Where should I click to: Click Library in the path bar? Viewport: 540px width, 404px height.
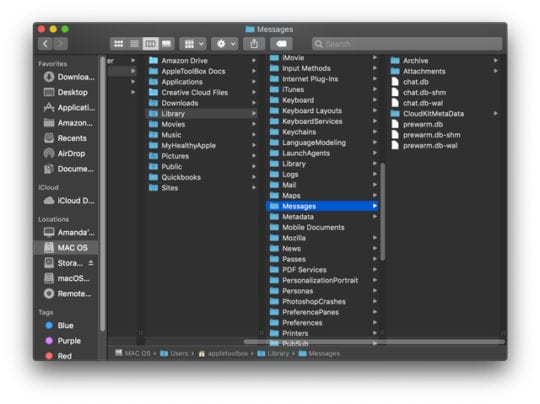tap(274, 354)
